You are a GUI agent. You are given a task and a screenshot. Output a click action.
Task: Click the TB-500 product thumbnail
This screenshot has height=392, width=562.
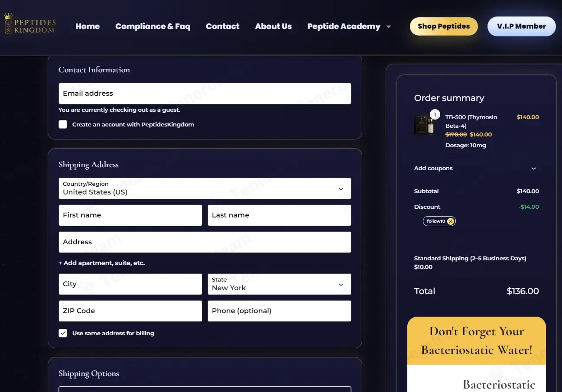tap(424, 125)
